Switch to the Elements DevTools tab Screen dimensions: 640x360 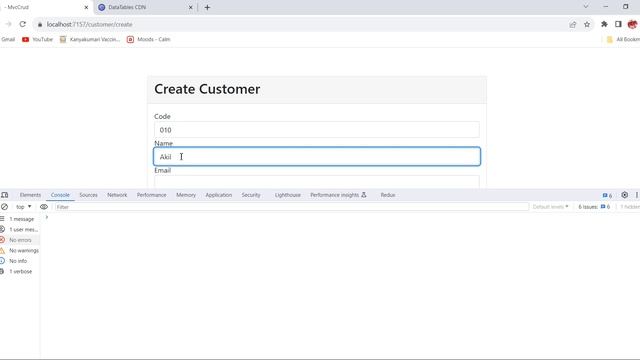click(30, 195)
